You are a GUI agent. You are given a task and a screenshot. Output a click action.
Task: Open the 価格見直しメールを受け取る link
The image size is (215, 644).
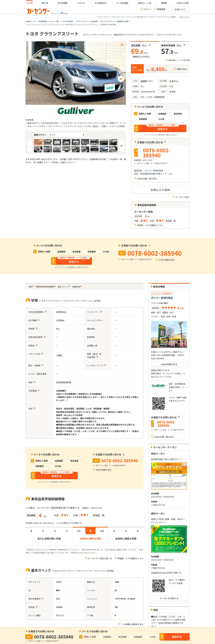[178, 60]
